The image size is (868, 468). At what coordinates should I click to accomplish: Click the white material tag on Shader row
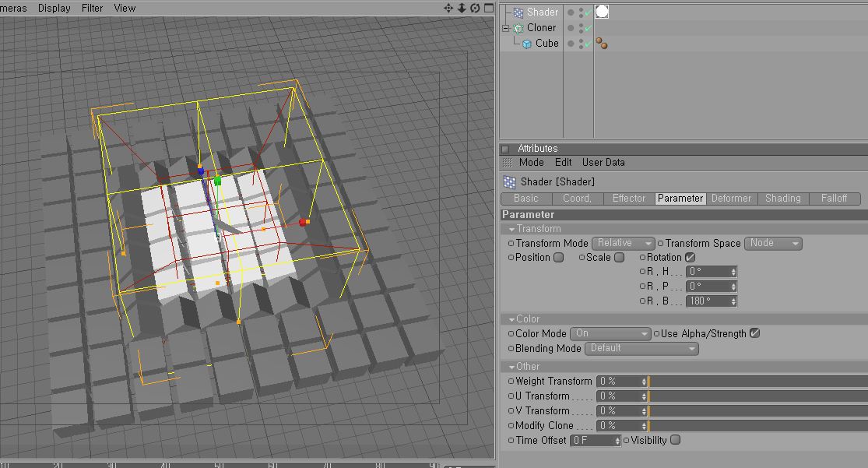click(x=602, y=12)
